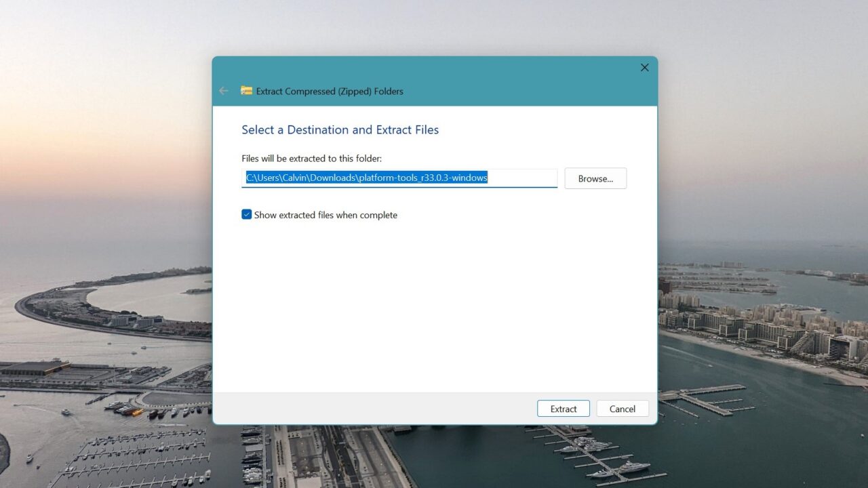
Task: Click the "Files will be extracted" label
Action: 311,158
